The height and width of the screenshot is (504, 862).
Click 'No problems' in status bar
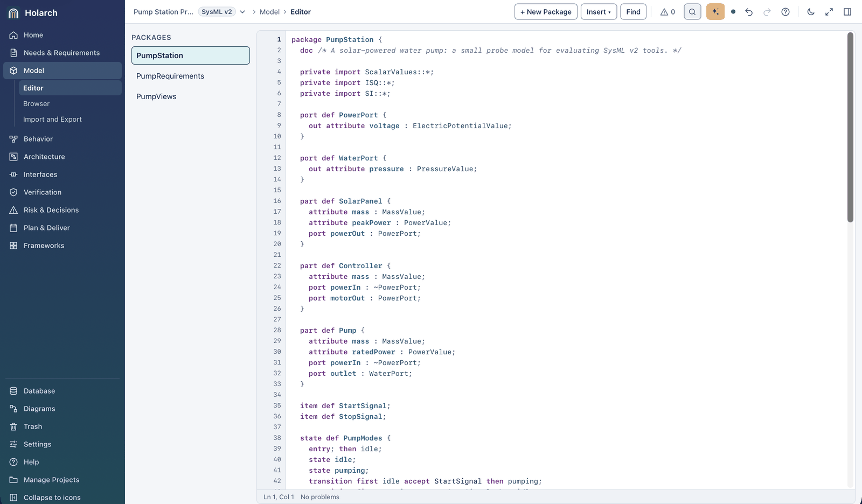tap(320, 497)
